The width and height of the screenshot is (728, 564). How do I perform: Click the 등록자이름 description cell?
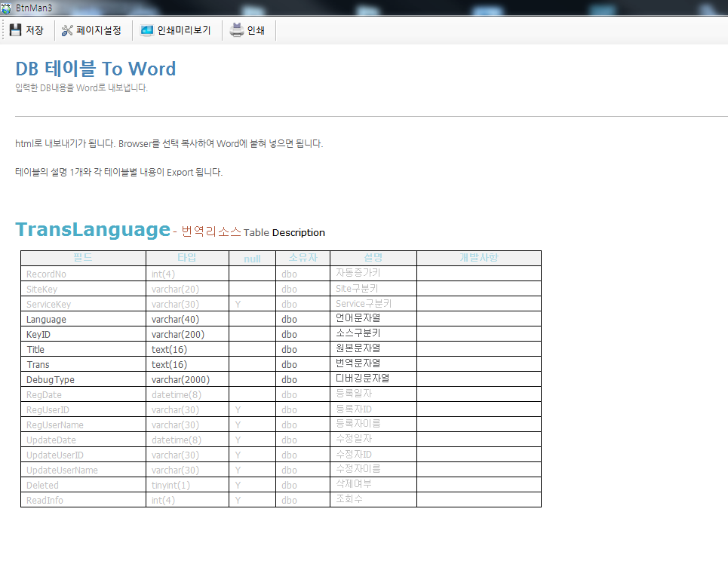point(373,425)
